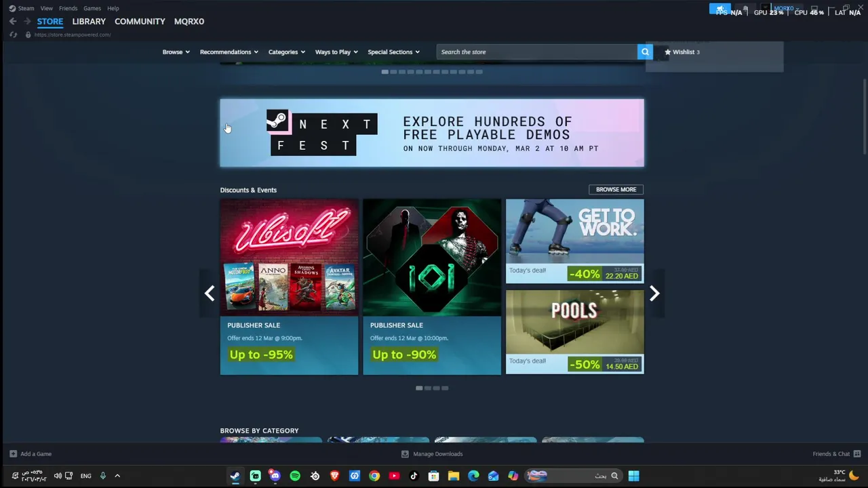Go back with the left arrow
The width and height of the screenshot is (868, 488).
pos(13,21)
